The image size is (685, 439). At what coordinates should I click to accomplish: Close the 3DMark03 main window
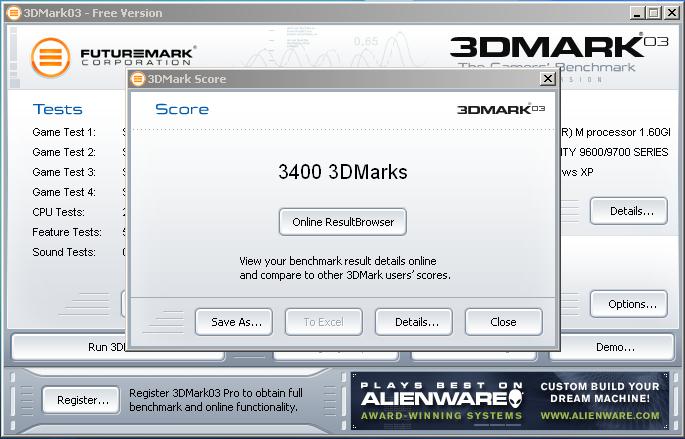(x=671, y=13)
